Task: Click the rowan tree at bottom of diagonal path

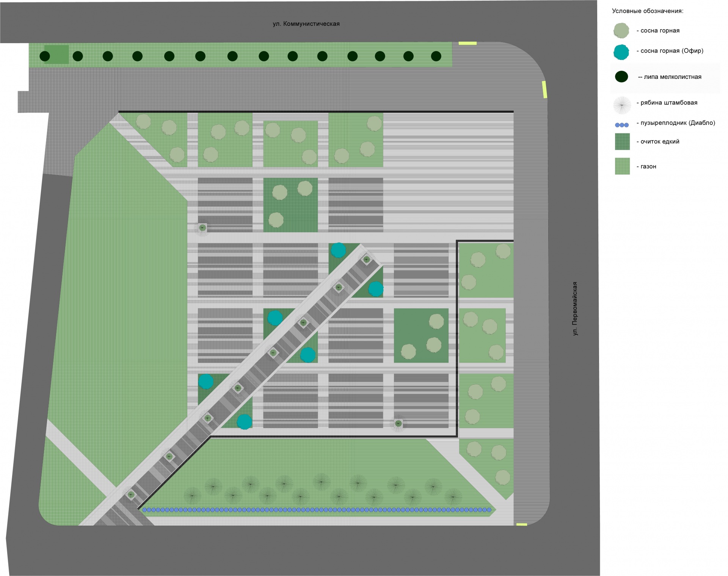Action: 131,495
